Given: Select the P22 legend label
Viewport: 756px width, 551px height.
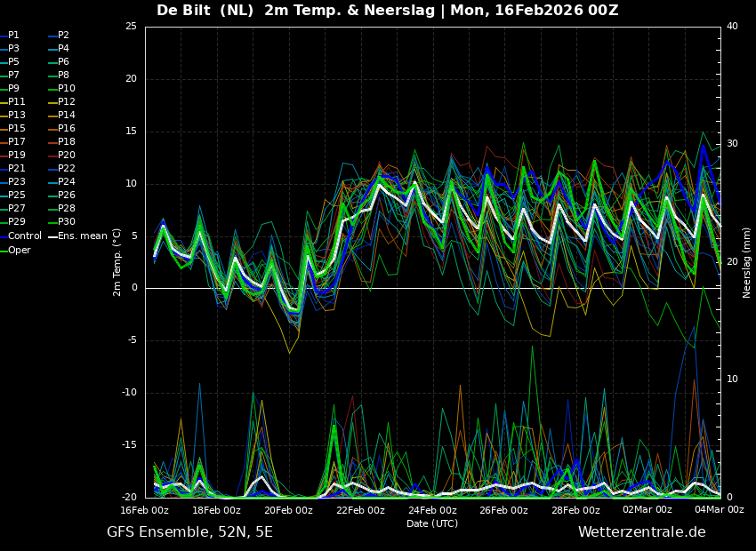Looking at the screenshot, I should click(66, 169).
